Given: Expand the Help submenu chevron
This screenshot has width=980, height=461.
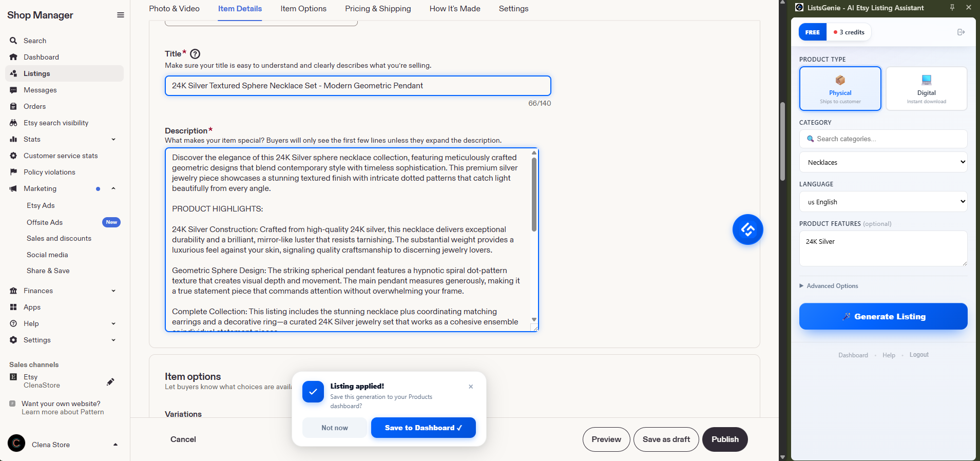Looking at the screenshot, I should pyautogui.click(x=113, y=323).
